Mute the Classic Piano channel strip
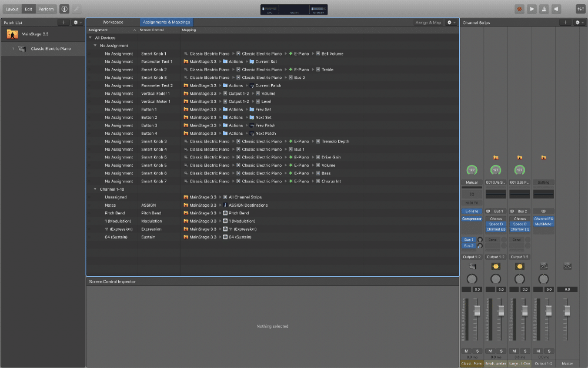 click(x=466, y=351)
